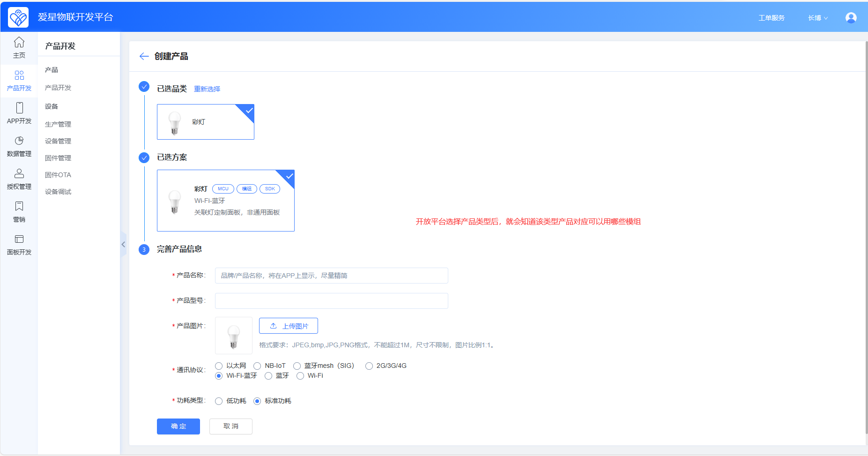This screenshot has height=456, width=868.
Task: Collapse the secondary sidebar with the chevron handle
Action: tap(123, 245)
